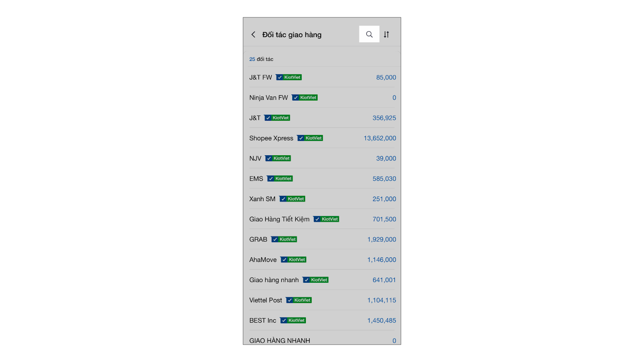Click Shopee Xpress amount 13,652,000

[380, 138]
